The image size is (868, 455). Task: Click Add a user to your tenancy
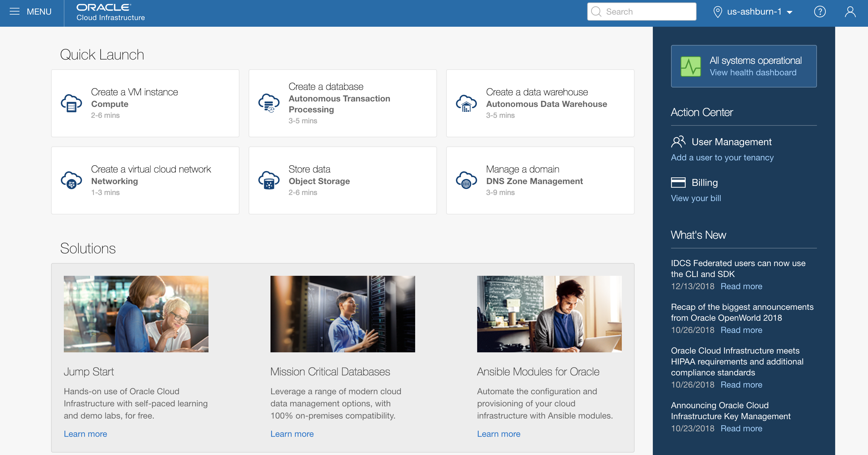(x=722, y=158)
